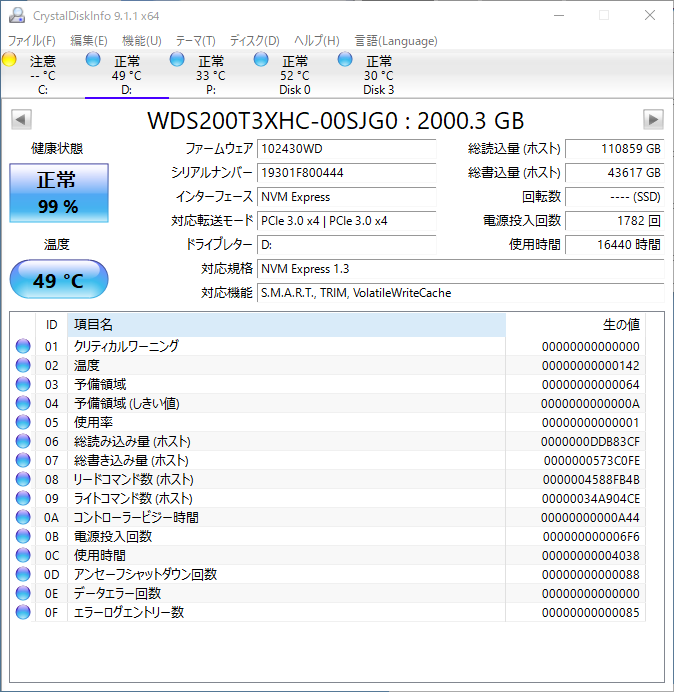The image size is (674, 692).
Task: Click status orb for attribute 0C 使用時間
Action: click(23, 555)
